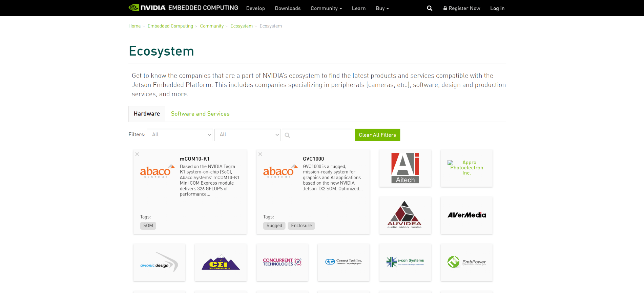Open the Concurrent Technologies tile

(282, 262)
